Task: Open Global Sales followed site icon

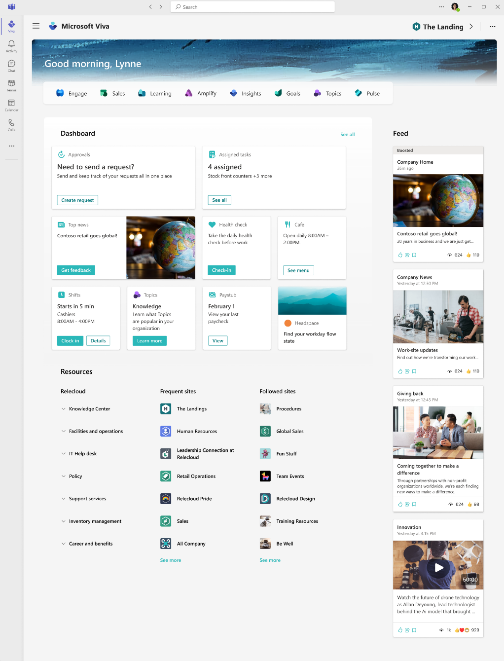Action: (x=265, y=431)
